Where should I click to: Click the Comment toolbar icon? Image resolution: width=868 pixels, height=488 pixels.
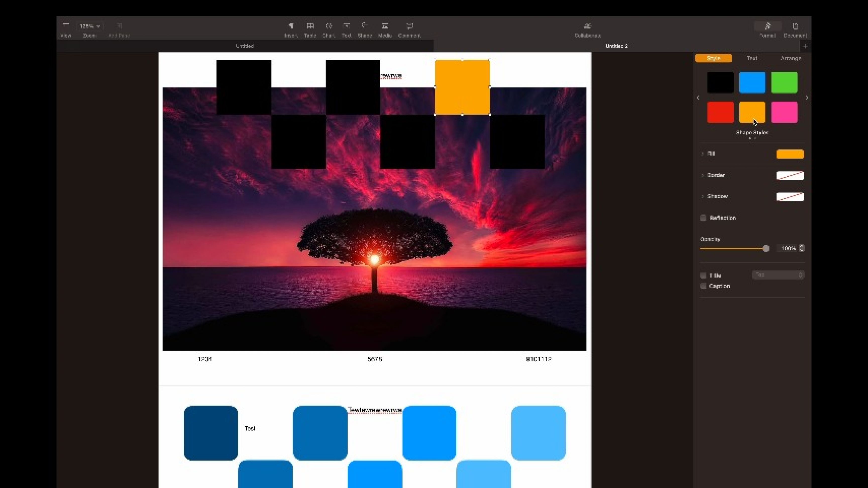(409, 26)
